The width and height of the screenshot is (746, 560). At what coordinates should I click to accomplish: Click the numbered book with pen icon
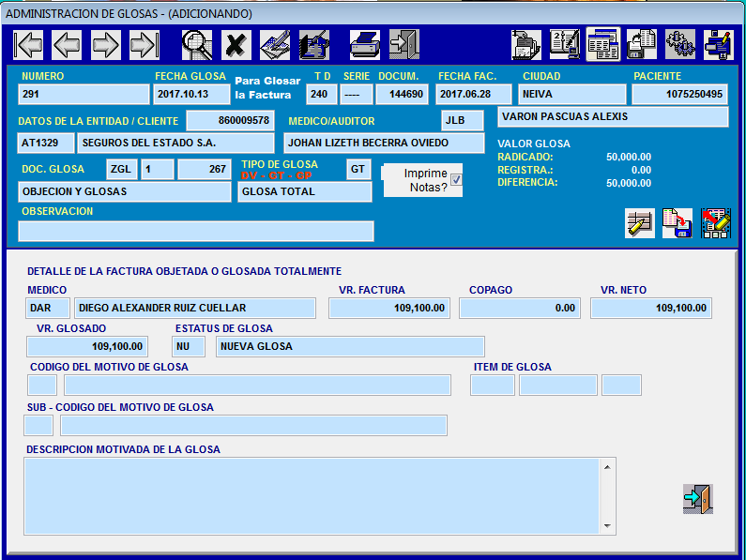pos(565,45)
